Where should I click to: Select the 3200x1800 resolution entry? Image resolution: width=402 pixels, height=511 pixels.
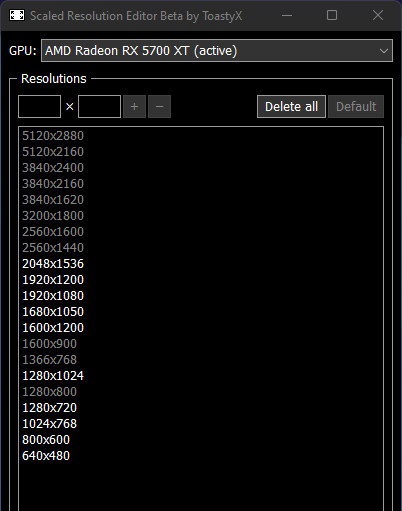(x=53, y=216)
